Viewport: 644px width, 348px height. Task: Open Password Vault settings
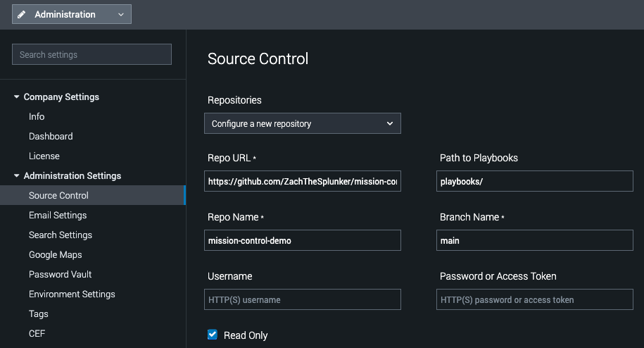pyautogui.click(x=61, y=274)
